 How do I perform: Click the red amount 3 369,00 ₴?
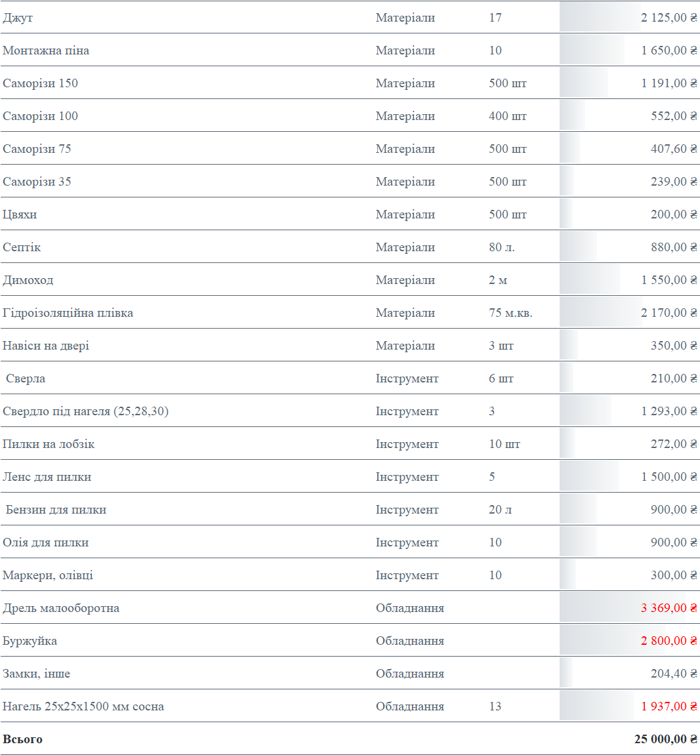point(669,608)
